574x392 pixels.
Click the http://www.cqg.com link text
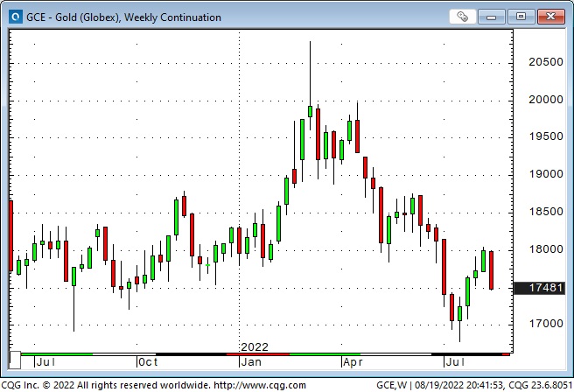(x=260, y=385)
